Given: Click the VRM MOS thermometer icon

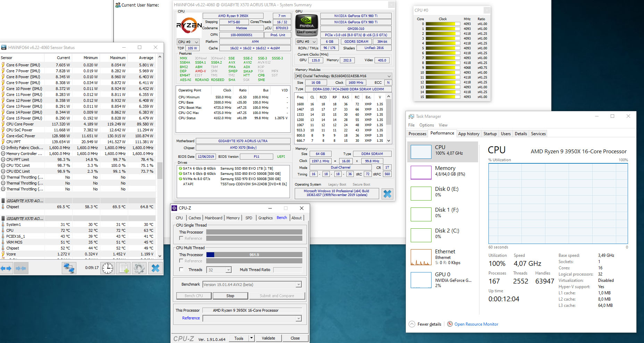Looking at the screenshot, I should pyautogui.click(x=3, y=242).
